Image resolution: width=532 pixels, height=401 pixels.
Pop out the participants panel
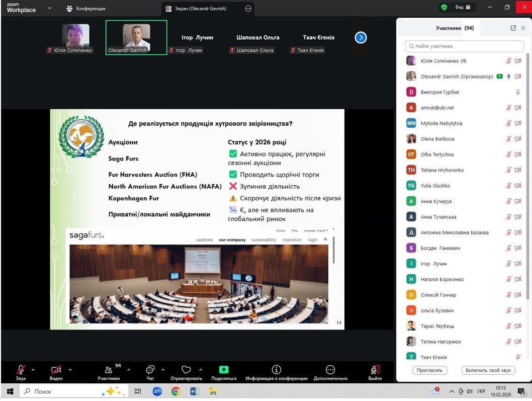pos(513,28)
